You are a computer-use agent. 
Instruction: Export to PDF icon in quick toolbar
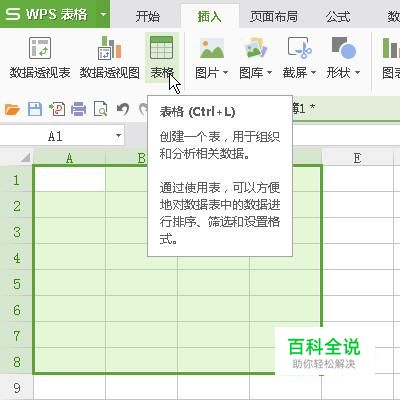pos(57,109)
